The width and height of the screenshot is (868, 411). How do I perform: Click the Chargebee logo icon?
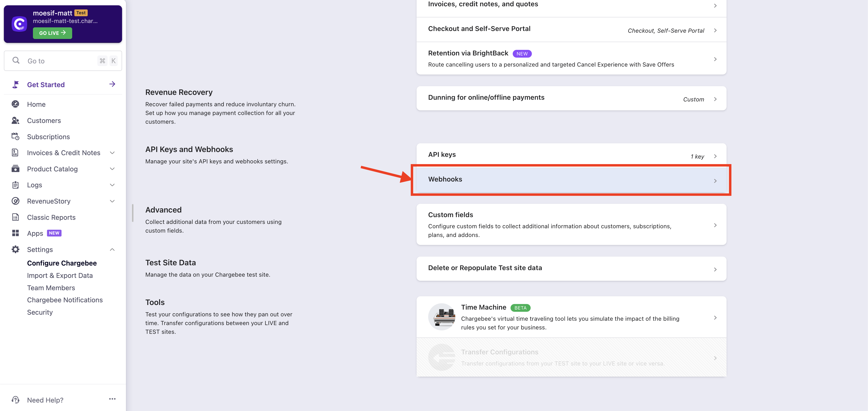click(19, 24)
